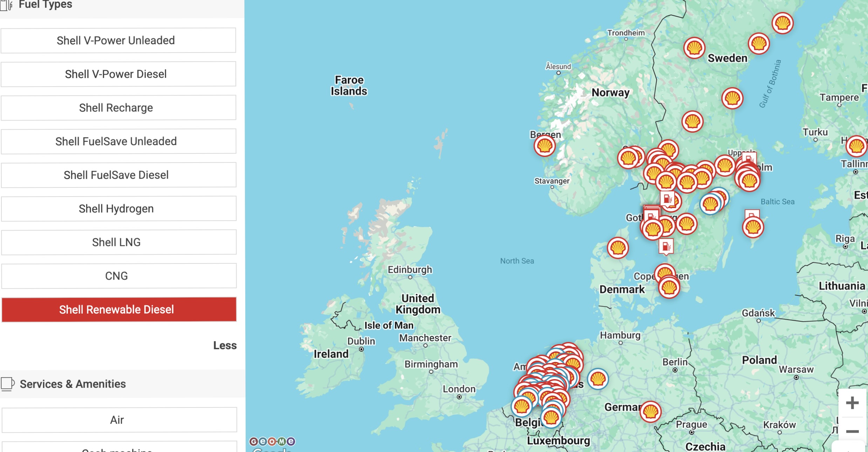Select the fuel pump marker north of Copenhagen

[666, 247]
